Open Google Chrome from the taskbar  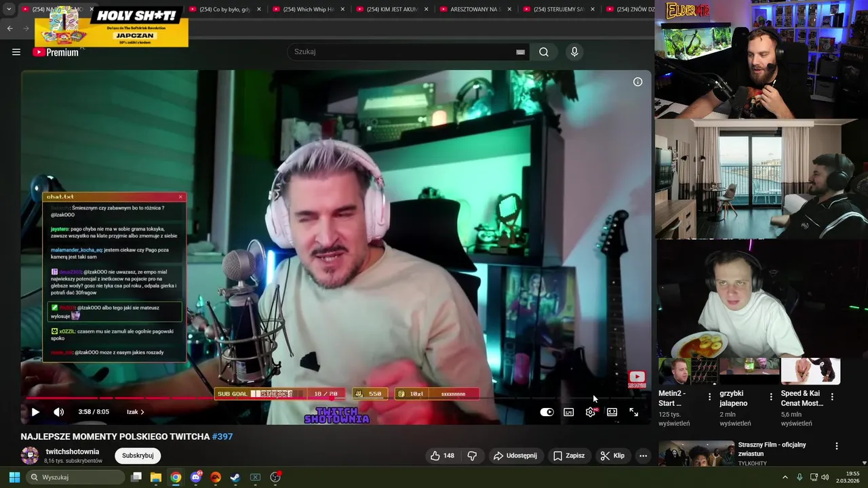[x=176, y=477]
